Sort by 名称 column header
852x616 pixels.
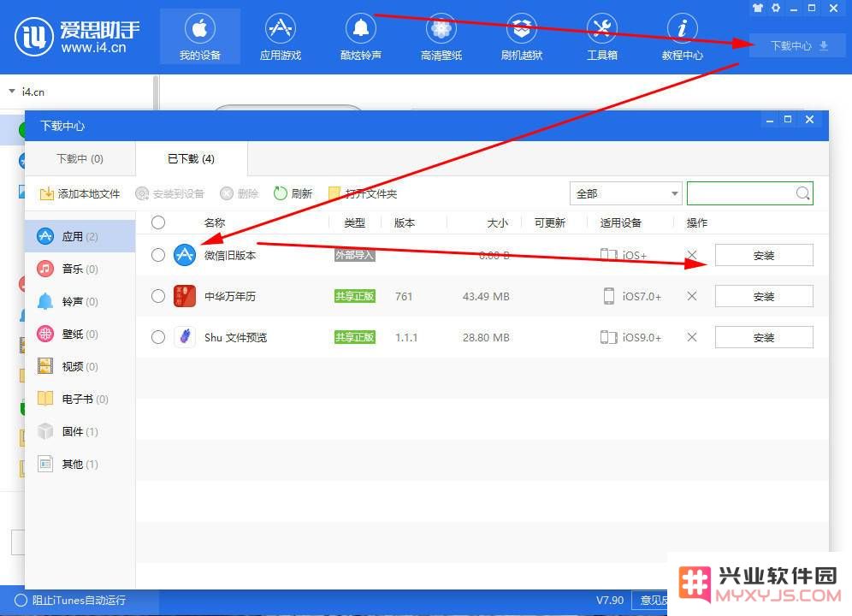click(x=215, y=223)
